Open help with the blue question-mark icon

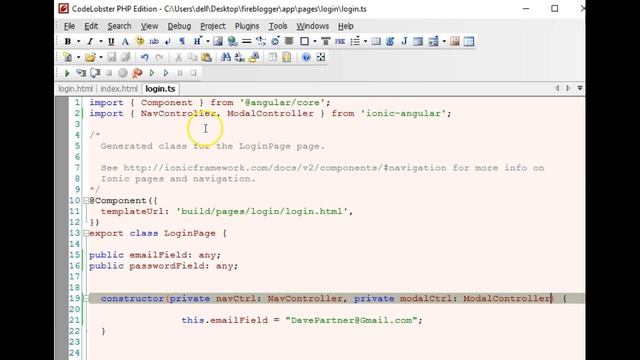pos(306,57)
